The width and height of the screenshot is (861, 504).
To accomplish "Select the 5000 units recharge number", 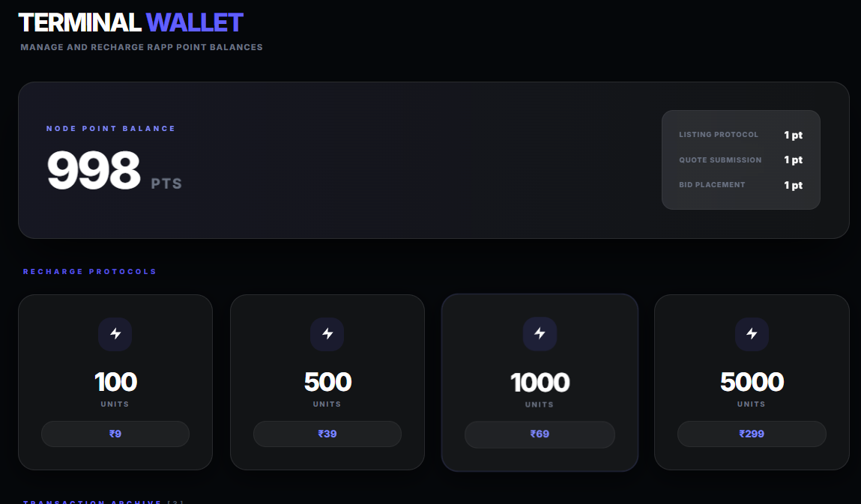I will coord(752,382).
